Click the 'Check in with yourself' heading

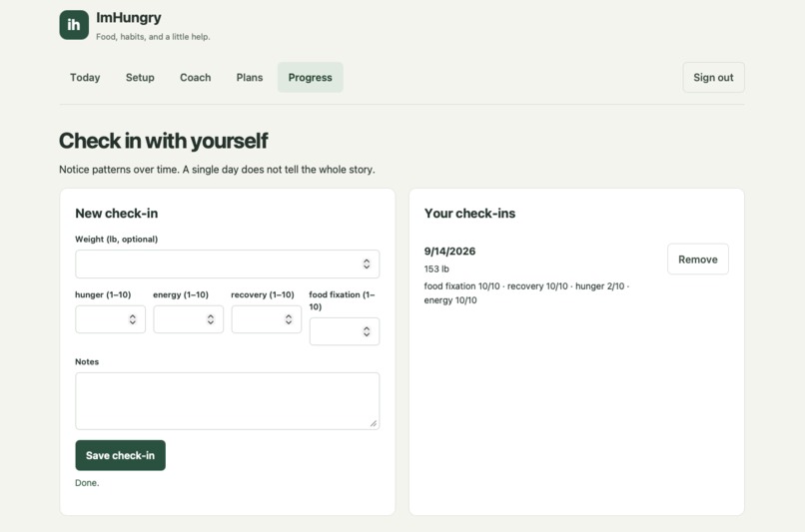point(163,141)
